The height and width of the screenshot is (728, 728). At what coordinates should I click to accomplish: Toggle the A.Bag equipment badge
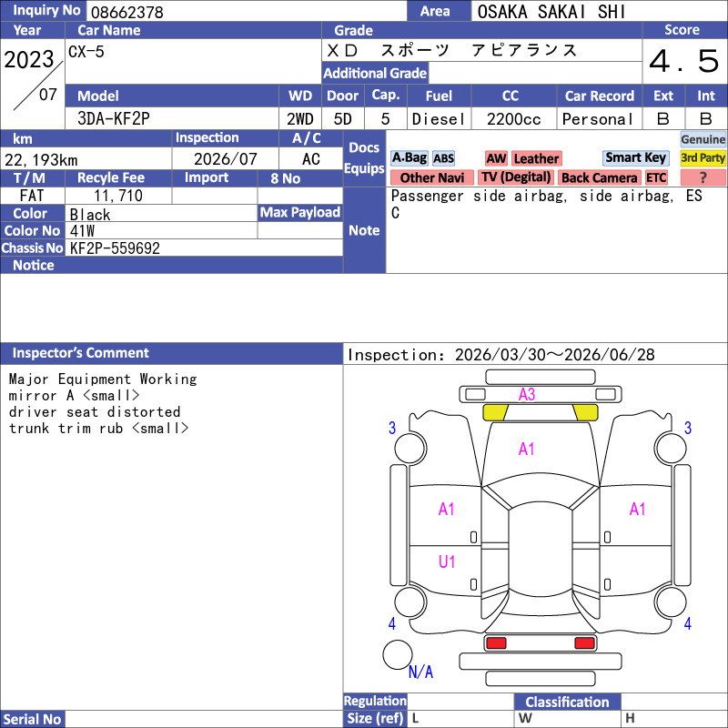tap(409, 158)
